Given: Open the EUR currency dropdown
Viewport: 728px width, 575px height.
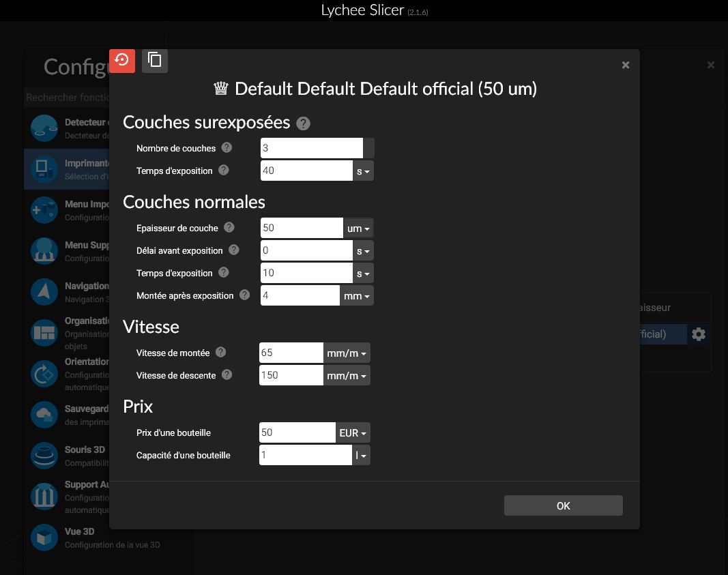Looking at the screenshot, I should point(353,433).
